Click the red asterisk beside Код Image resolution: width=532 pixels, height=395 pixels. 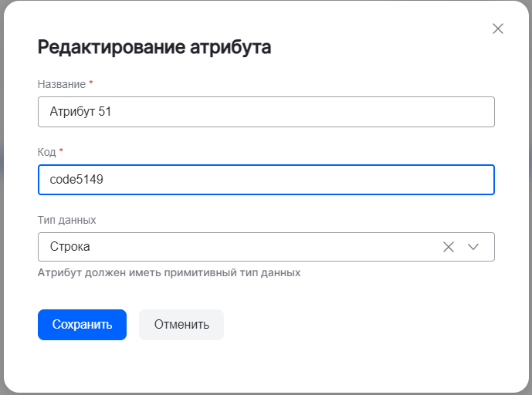61,151
